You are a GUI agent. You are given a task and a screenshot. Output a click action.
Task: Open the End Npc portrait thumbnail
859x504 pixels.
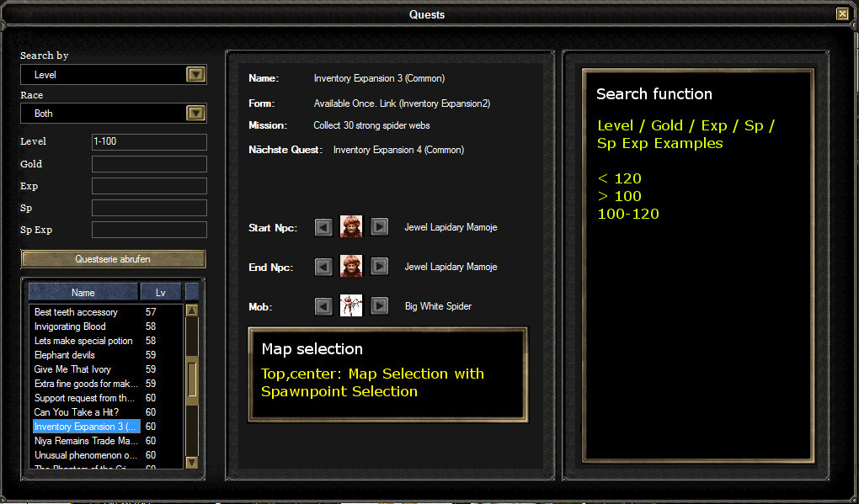point(351,266)
